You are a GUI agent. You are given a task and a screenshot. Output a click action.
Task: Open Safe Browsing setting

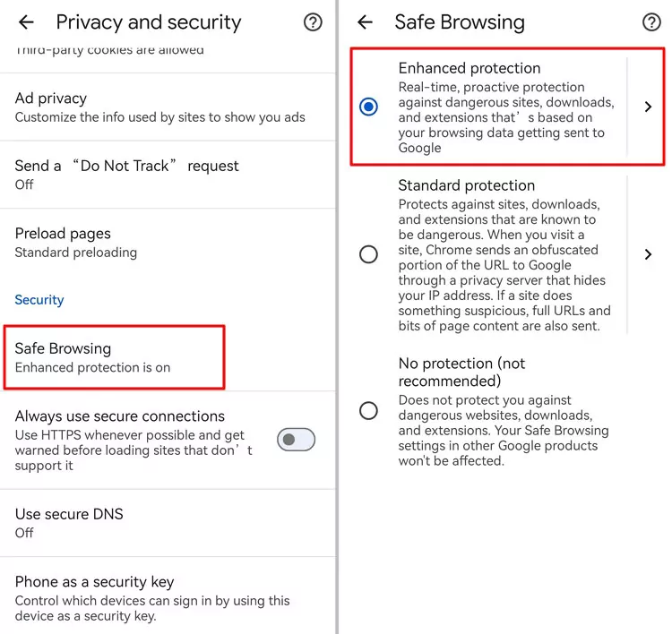tap(114, 357)
